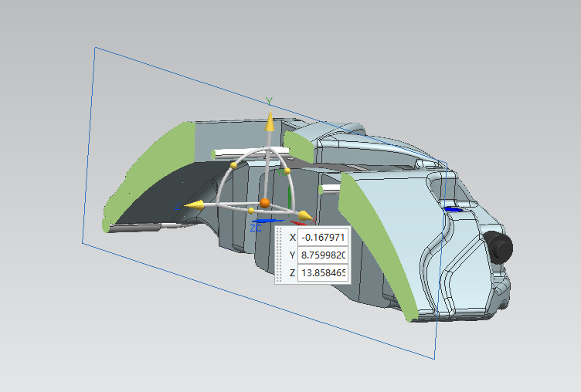Select the bottom rotation sphere between Z and X
The height and width of the screenshot is (392, 581).
click(251, 211)
